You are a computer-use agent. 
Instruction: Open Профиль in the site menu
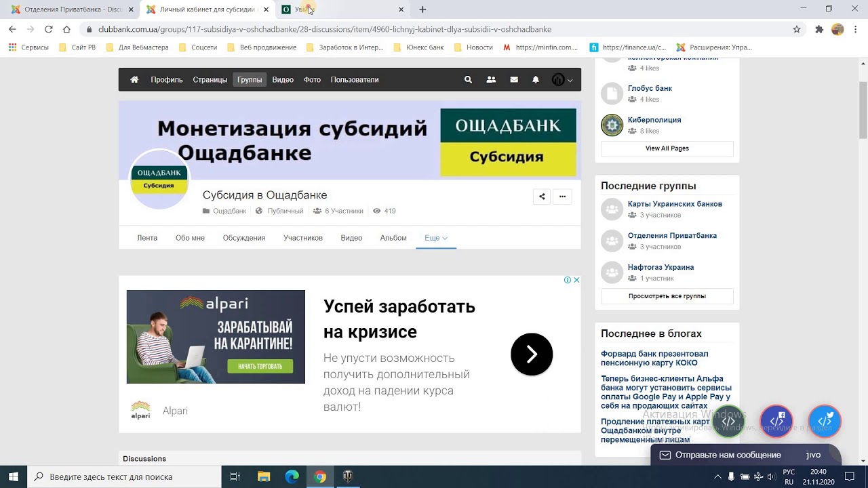[167, 80]
